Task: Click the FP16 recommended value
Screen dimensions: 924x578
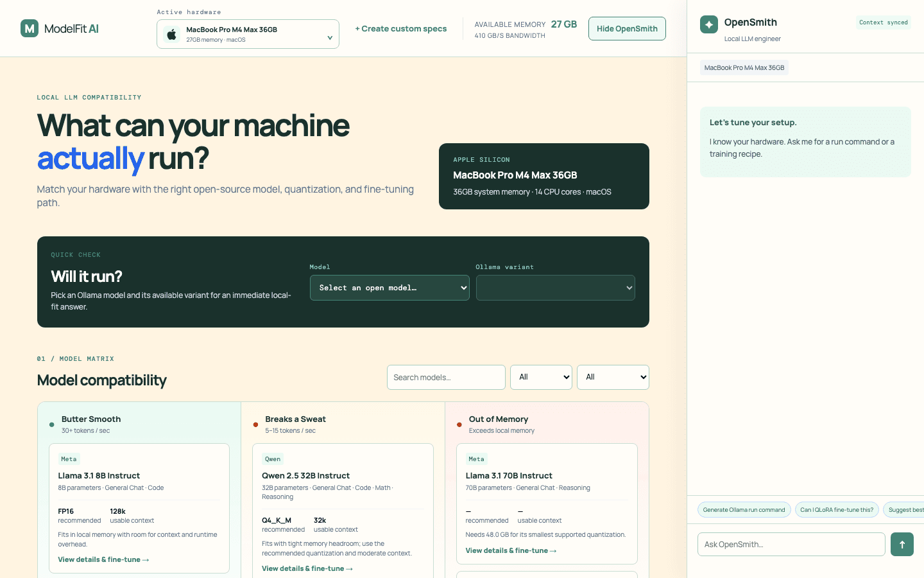Action: point(66,511)
